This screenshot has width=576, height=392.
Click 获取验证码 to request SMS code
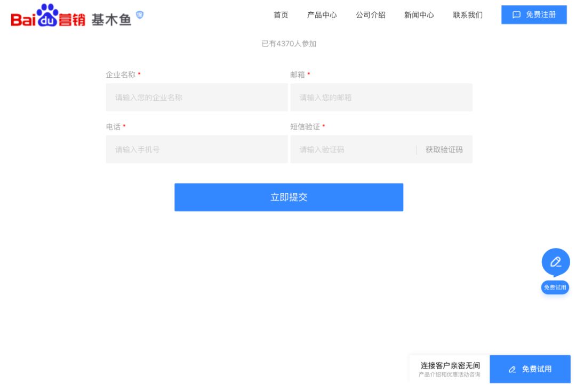click(x=445, y=149)
